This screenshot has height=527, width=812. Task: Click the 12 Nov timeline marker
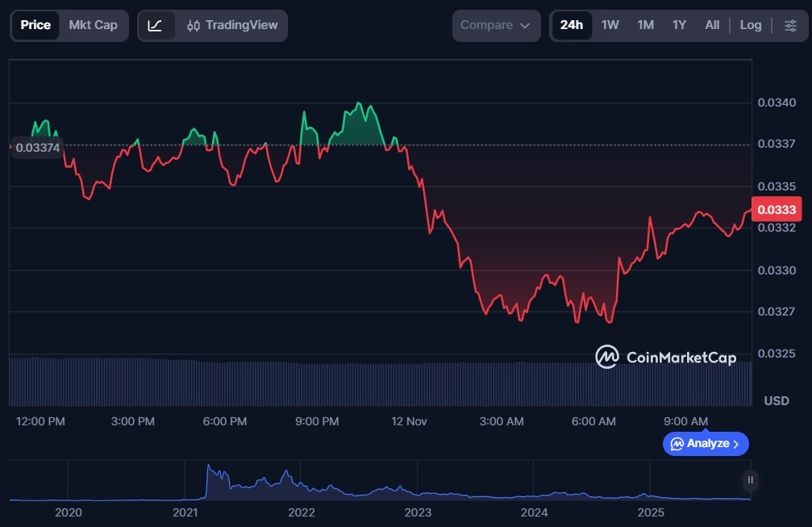coord(408,421)
